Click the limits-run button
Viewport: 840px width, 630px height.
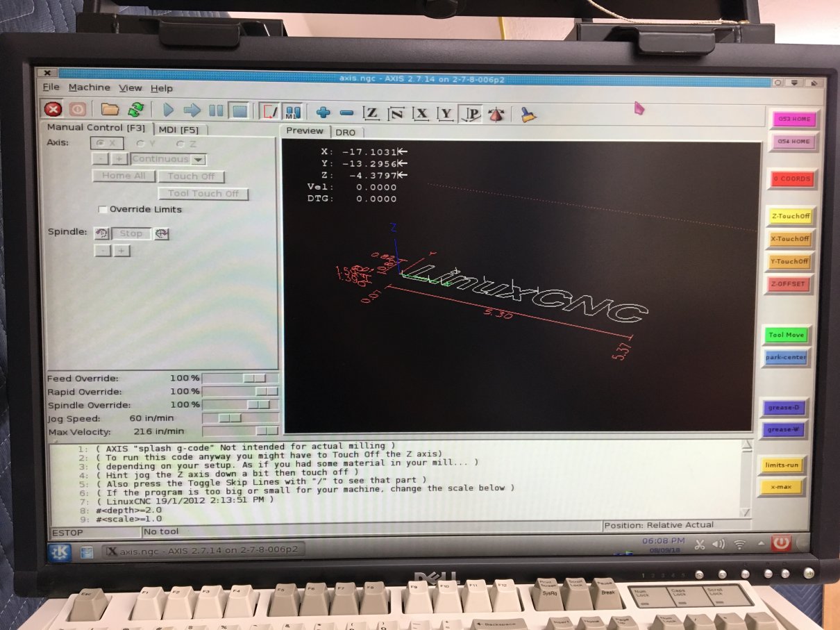tap(782, 465)
